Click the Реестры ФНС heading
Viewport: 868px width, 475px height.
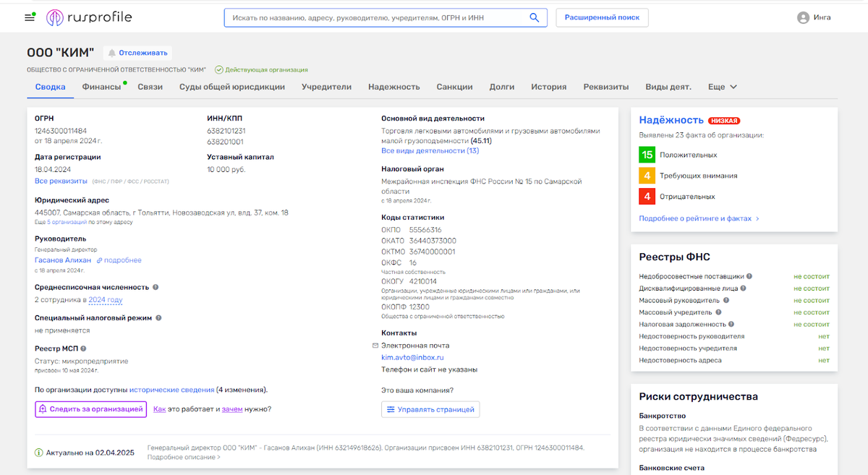[x=675, y=257]
